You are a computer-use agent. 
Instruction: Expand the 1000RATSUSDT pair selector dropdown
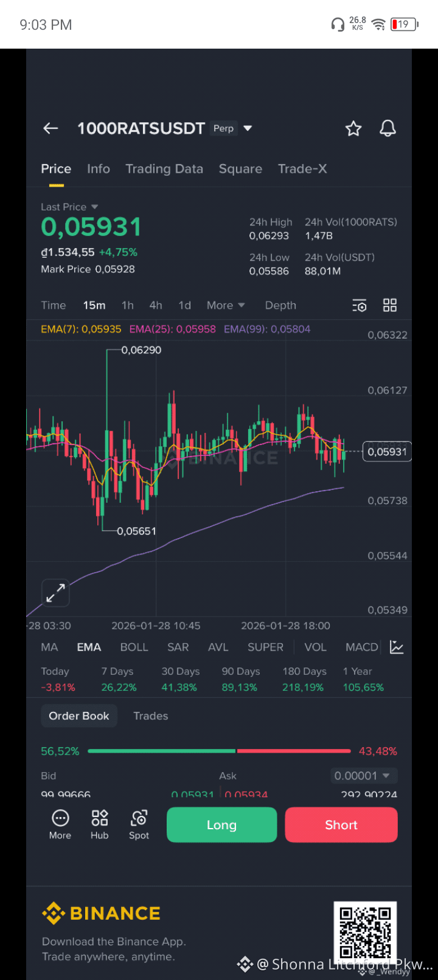(x=248, y=128)
